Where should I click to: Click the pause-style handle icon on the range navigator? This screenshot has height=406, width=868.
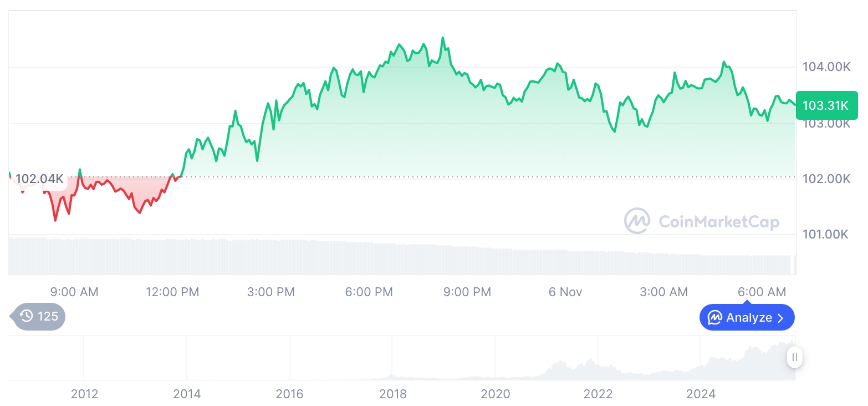[x=795, y=357]
